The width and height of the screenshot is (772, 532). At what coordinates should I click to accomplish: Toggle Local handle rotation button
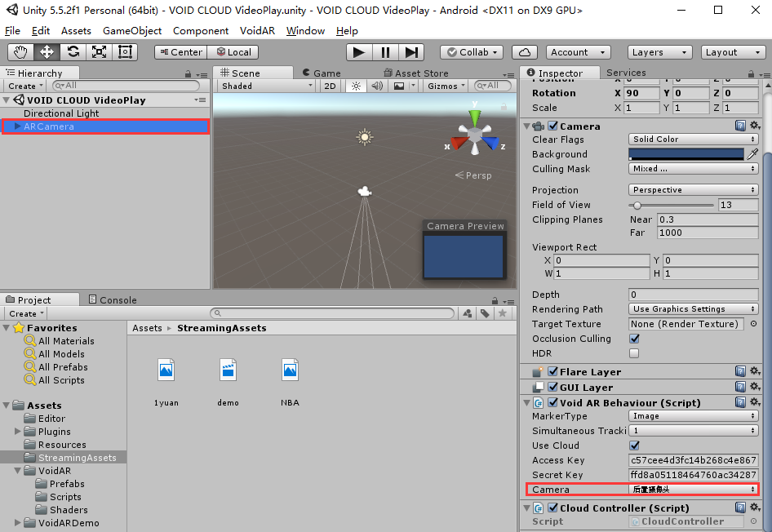coord(233,52)
